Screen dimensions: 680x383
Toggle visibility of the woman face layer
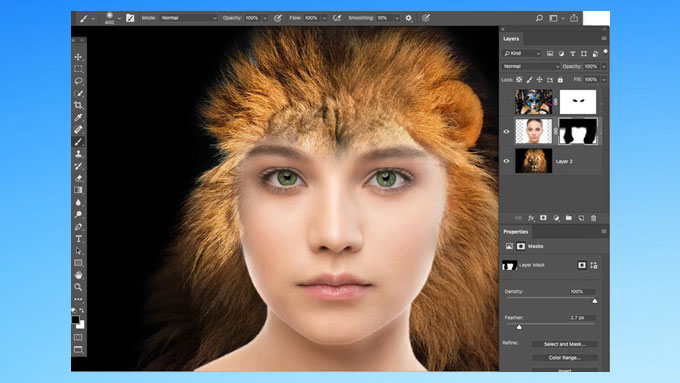click(506, 131)
